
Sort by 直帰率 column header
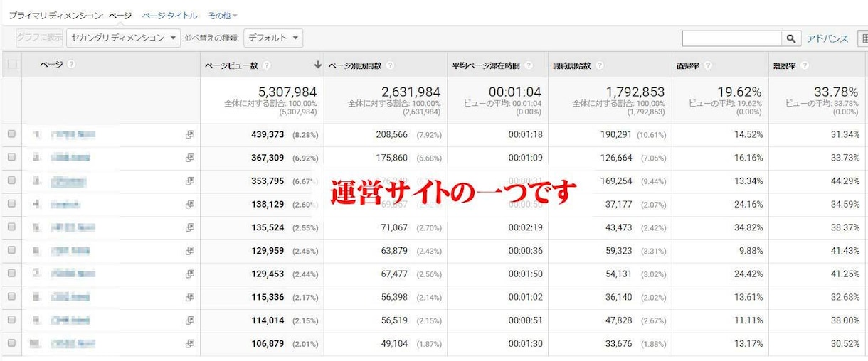pyautogui.click(x=688, y=65)
